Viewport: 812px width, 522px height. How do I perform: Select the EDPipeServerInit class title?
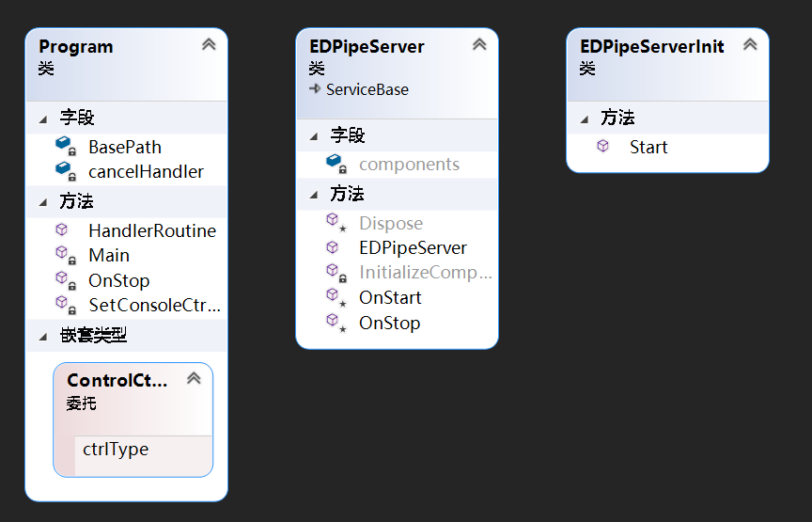pos(651,46)
